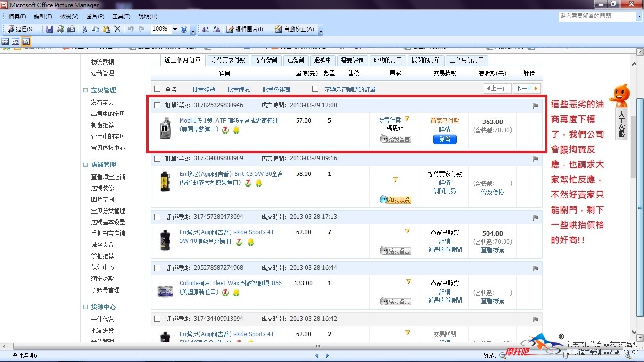Tick checkbox for order 317434409913094
The height and width of the screenshot is (362, 644).
coord(157,319)
